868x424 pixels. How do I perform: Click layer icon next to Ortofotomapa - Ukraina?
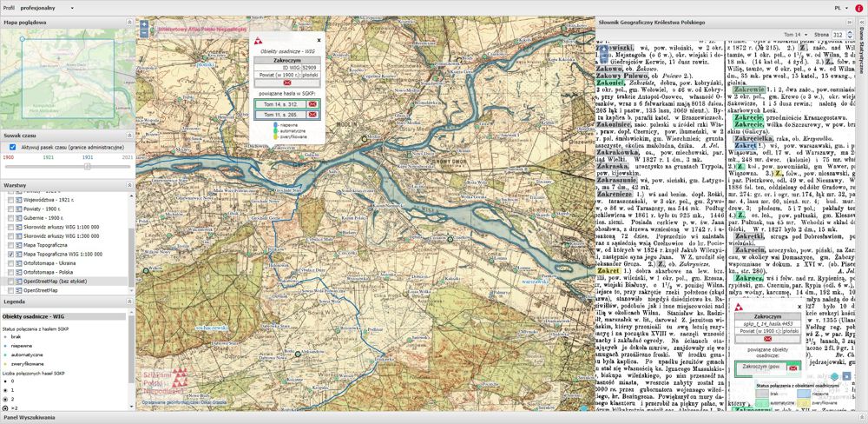[19, 263]
